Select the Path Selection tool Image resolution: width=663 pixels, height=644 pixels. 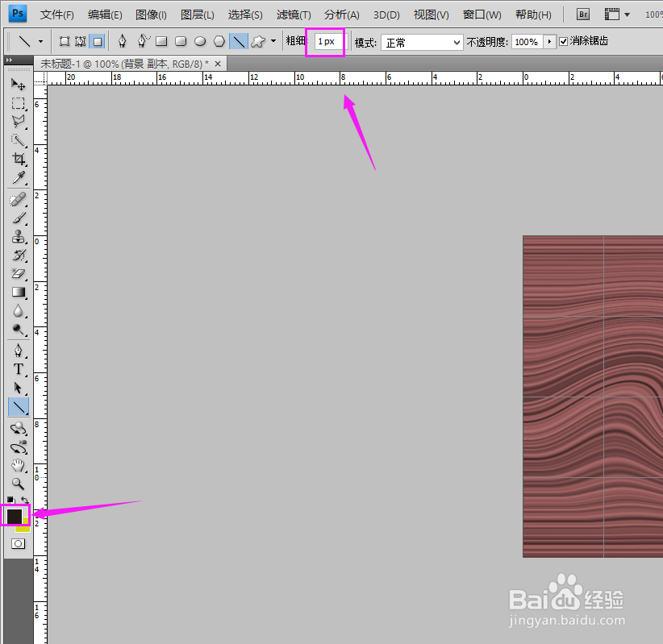coord(18,388)
